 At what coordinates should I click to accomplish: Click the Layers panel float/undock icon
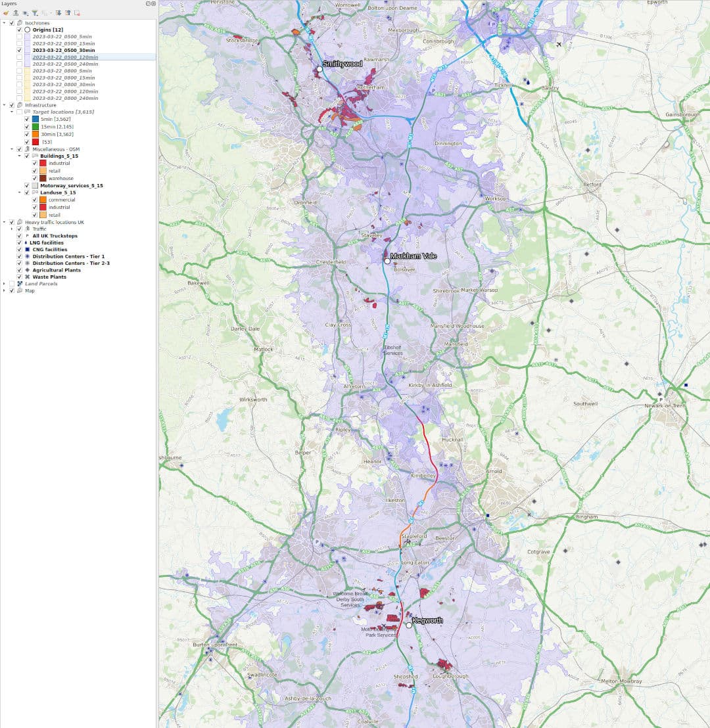(x=148, y=3)
